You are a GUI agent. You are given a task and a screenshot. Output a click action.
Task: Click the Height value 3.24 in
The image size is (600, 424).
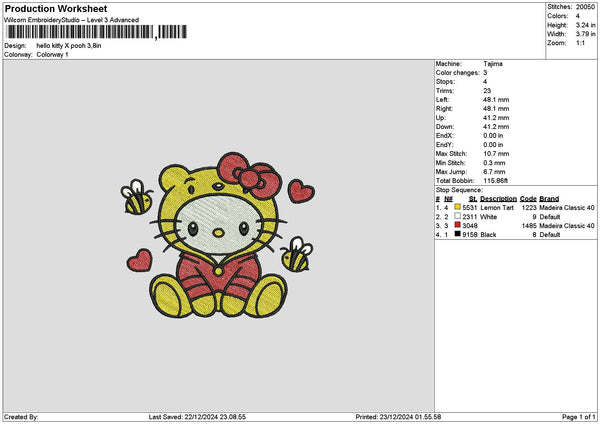(585, 25)
